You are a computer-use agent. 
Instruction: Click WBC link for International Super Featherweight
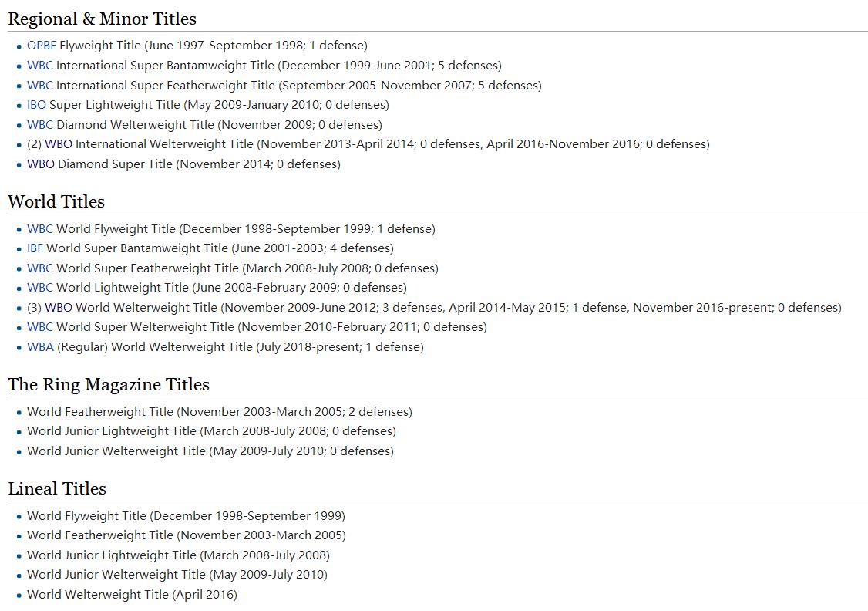tap(40, 86)
